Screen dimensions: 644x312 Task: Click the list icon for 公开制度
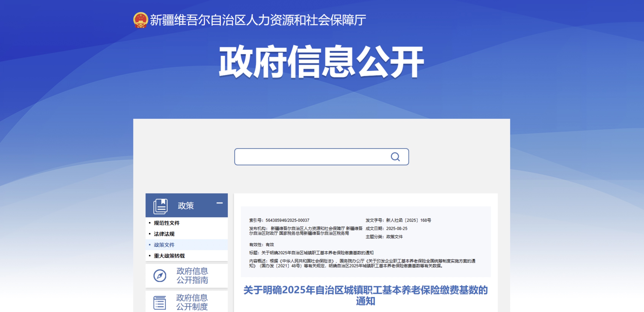(x=159, y=302)
